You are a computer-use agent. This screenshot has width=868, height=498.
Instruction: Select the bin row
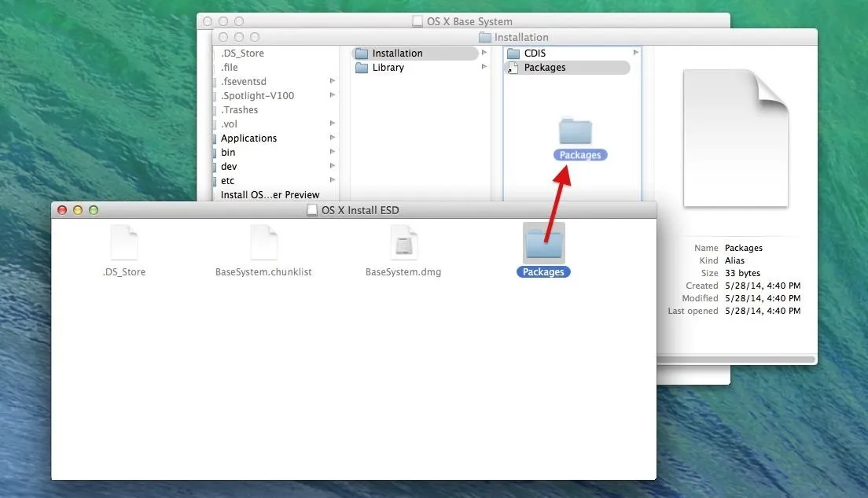click(x=276, y=153)
